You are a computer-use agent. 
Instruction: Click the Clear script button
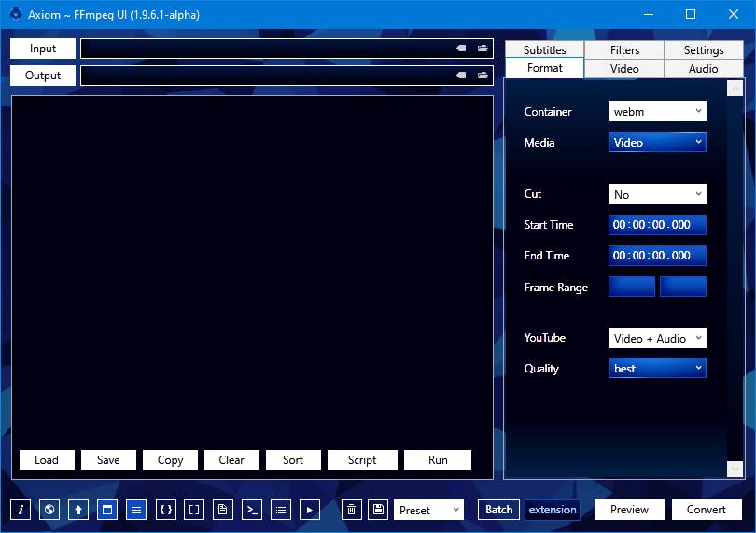[231, 459]
